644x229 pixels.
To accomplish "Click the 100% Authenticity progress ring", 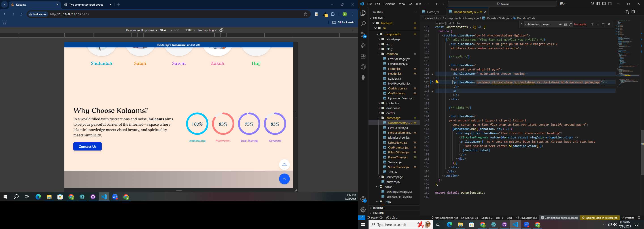I will [x=197, y=124].
